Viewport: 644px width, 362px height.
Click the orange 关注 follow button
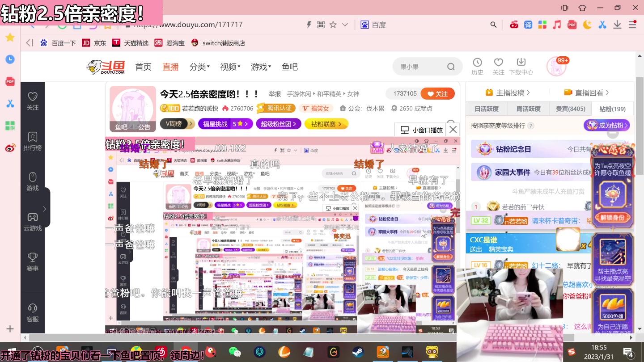(x=437, y=93)
